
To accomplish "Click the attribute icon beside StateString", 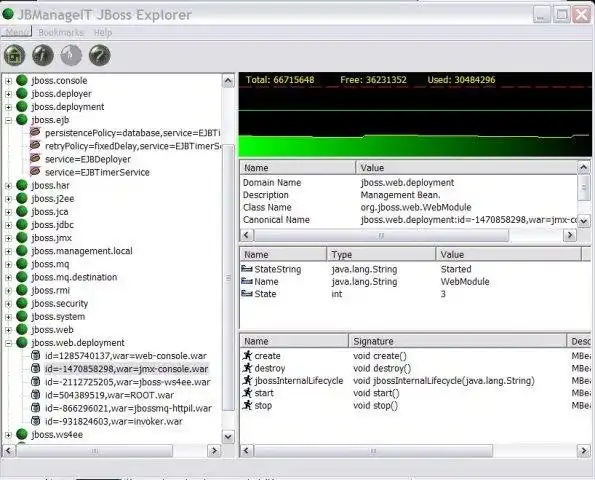I will [247, 269].
